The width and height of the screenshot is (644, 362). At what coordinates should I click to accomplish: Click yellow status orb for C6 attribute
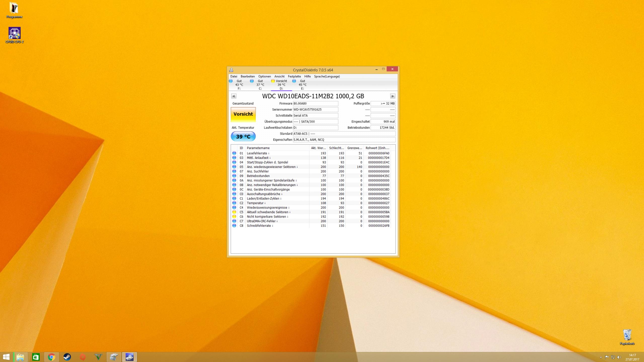tap(234, 217)
